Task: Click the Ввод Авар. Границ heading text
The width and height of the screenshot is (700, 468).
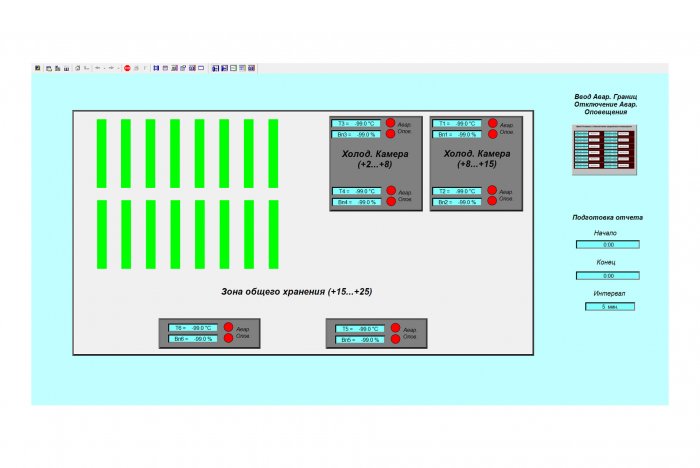Action: [x=606, y=96]
